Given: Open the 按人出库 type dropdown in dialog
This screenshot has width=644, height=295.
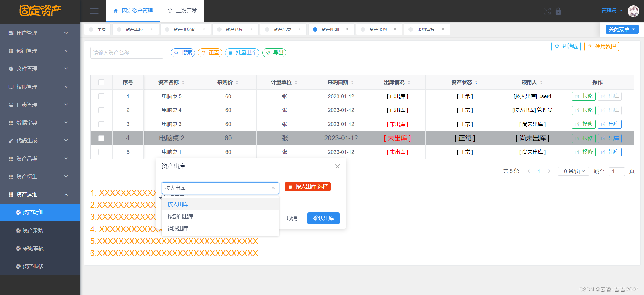Looking at the screenshot, I should (x=220, y=188).
